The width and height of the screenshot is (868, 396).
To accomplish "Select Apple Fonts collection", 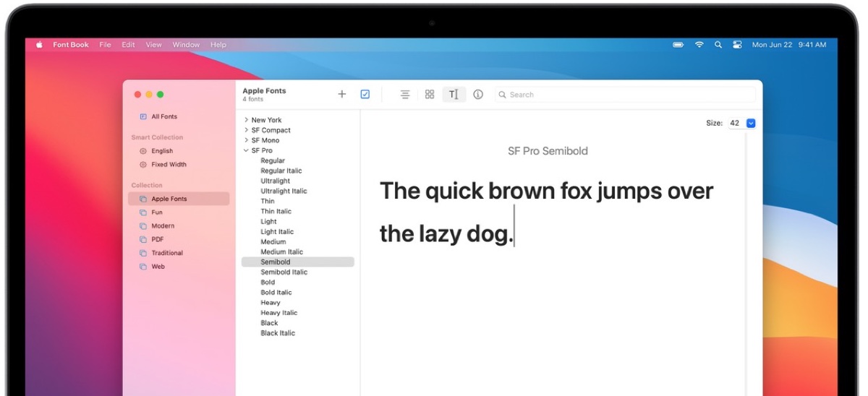I will point(179,199).
